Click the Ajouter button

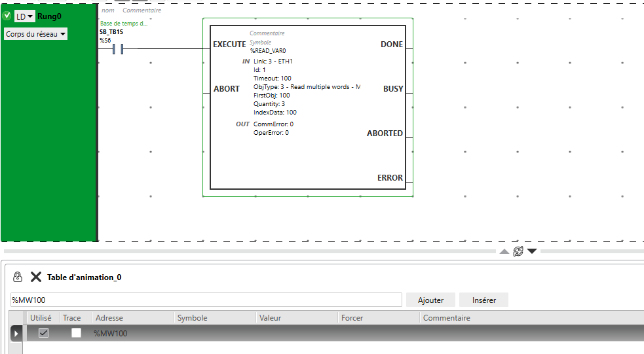tap(430, 300)
